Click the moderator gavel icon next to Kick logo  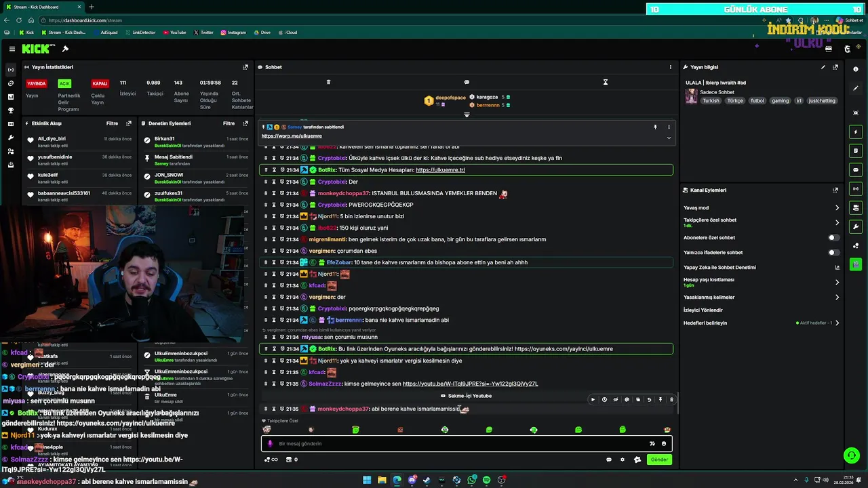[65, 49]
